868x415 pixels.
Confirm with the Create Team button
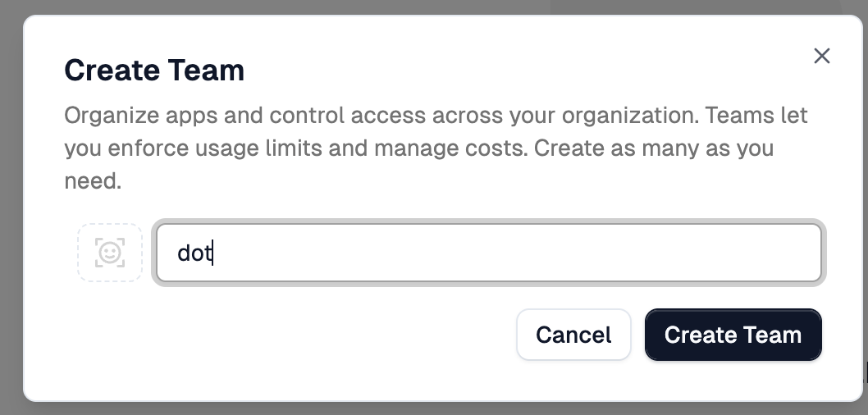click(733, 335)
